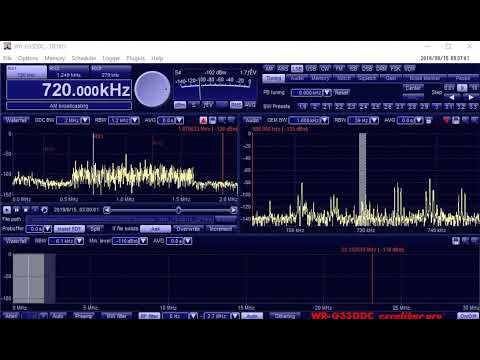Click the Center button
The image size is (480, 360).
coord(413,88)
